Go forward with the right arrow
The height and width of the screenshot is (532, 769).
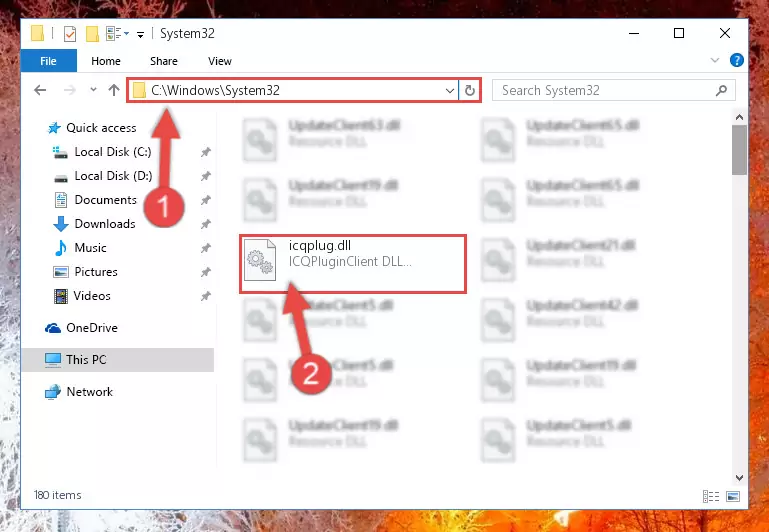coord(70,90)
